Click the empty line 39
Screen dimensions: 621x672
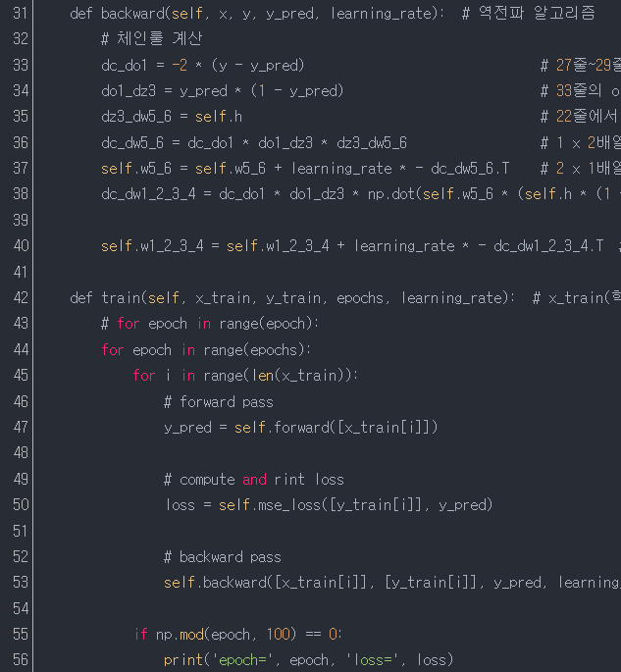coord(326,220)
